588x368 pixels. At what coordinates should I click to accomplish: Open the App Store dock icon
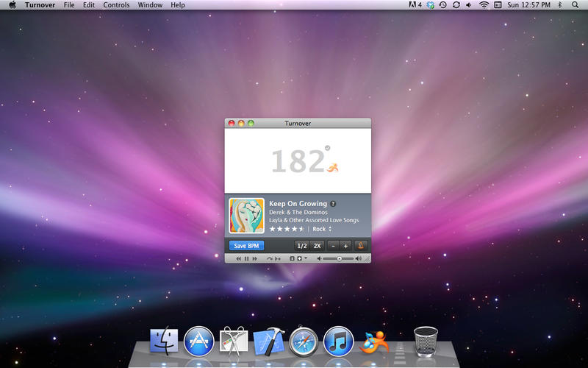click(x=198, y=342)
